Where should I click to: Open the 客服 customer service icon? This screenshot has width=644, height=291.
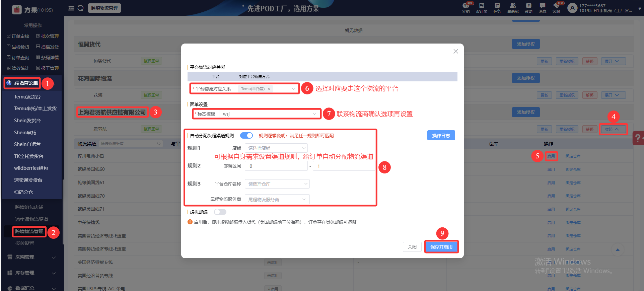pos(556,8)
